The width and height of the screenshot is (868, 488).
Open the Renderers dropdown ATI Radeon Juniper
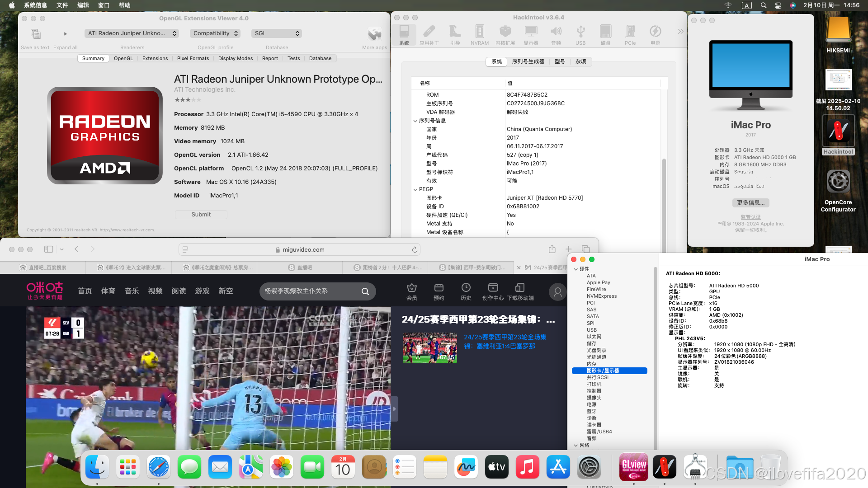pos(132,33)
